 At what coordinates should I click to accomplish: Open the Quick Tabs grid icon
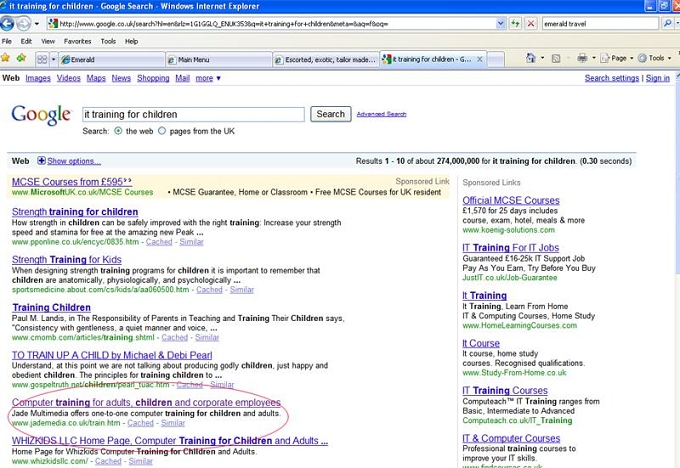point(42,59)
